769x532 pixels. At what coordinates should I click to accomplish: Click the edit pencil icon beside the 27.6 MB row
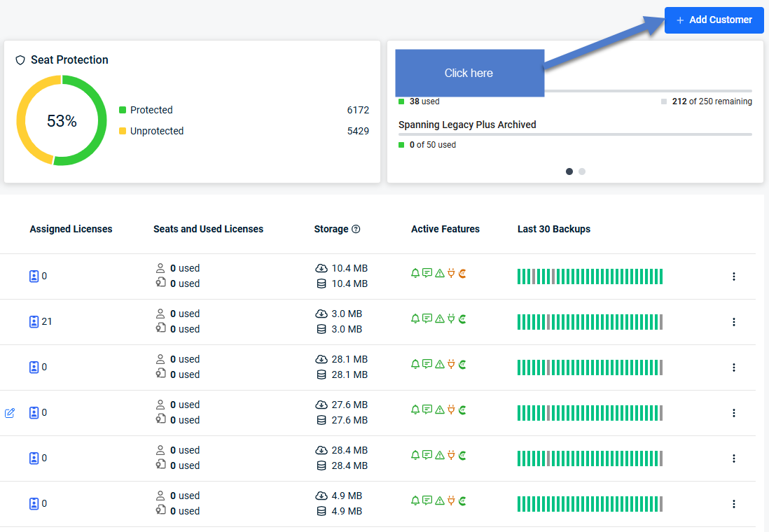pyautogui.click(x=10, y=413)
